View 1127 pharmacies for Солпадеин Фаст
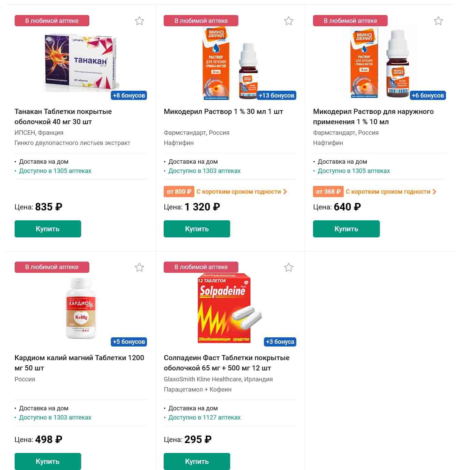This screenshot has height=470, width=476. point(204,417)
